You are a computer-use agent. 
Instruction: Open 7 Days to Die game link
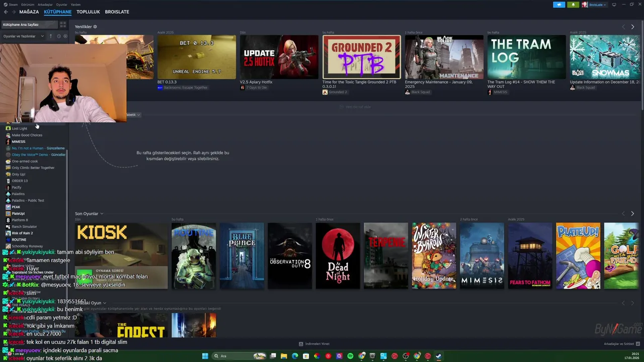[x=256, y=87]
